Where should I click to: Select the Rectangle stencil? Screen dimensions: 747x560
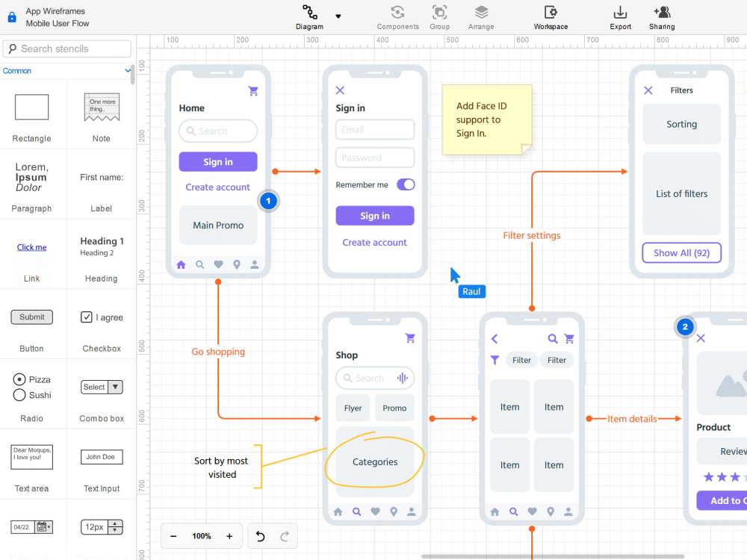coord(31,107)
